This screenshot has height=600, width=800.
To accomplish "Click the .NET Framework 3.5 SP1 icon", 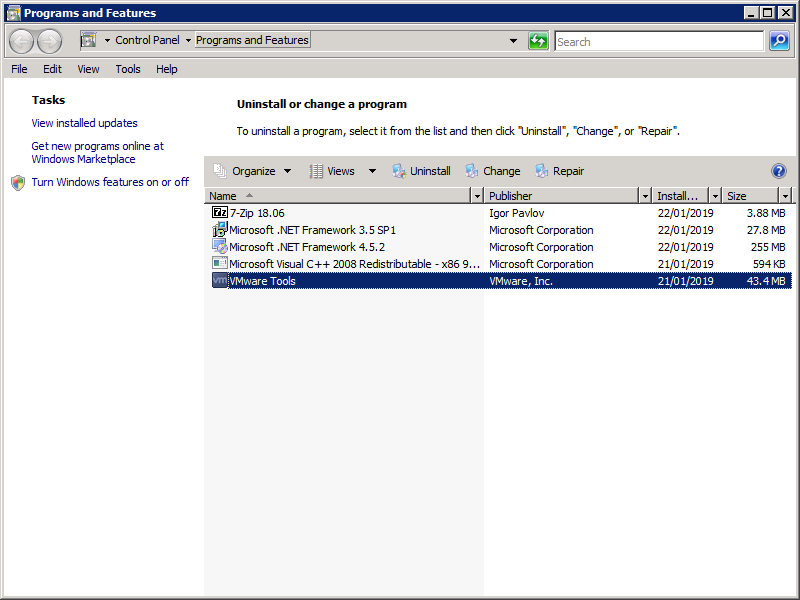I will click(x=219, y=230).
